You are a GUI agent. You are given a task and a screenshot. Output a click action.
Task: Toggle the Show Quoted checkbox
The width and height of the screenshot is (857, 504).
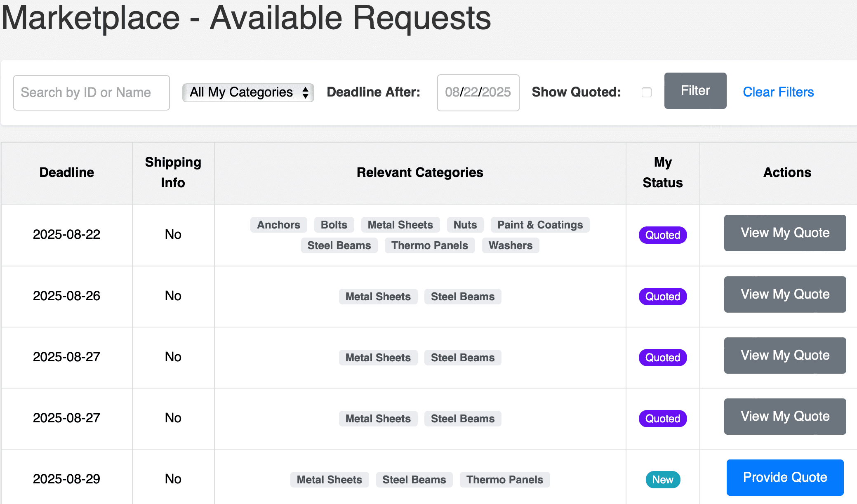pos(646,92)
